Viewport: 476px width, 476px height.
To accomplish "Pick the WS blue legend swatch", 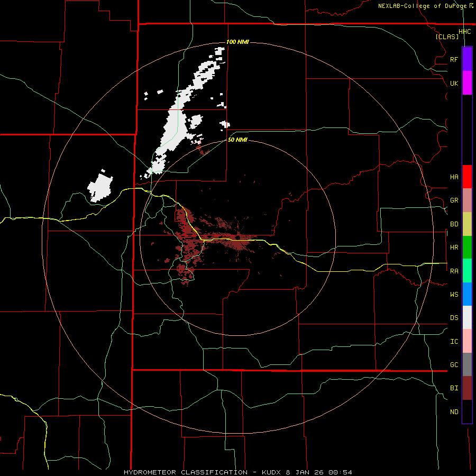I will (467, 294).
